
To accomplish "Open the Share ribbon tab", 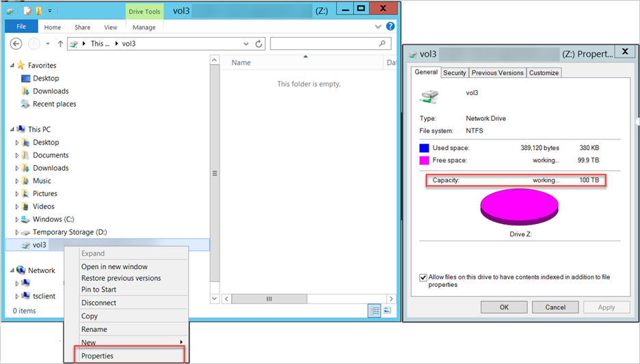I will click(83, 27).
